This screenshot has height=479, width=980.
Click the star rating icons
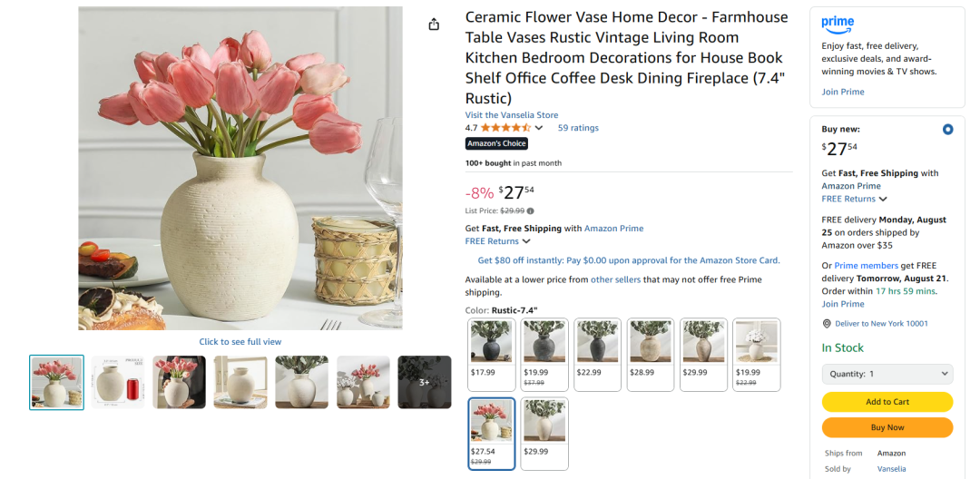click(x=505, y=128)
